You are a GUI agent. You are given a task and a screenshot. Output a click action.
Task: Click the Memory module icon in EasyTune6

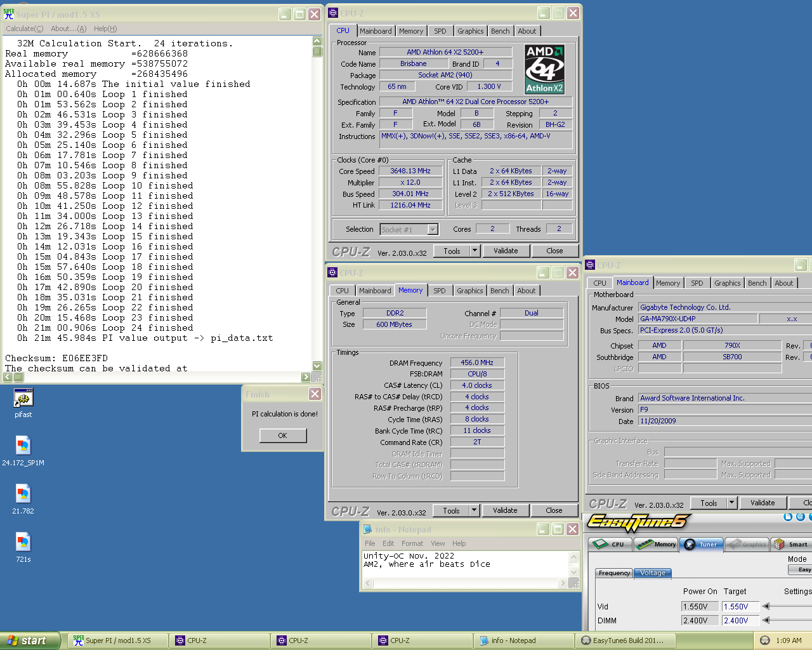pos(645,544)
